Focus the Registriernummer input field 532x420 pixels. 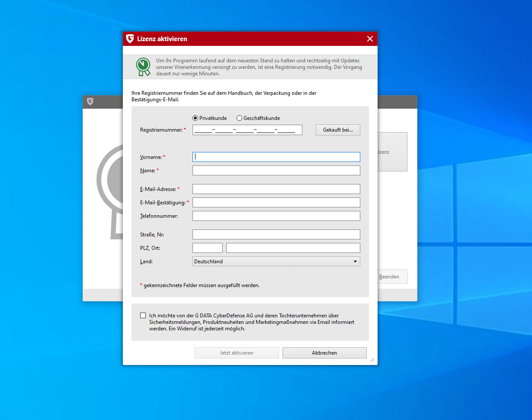coord(247,130)
